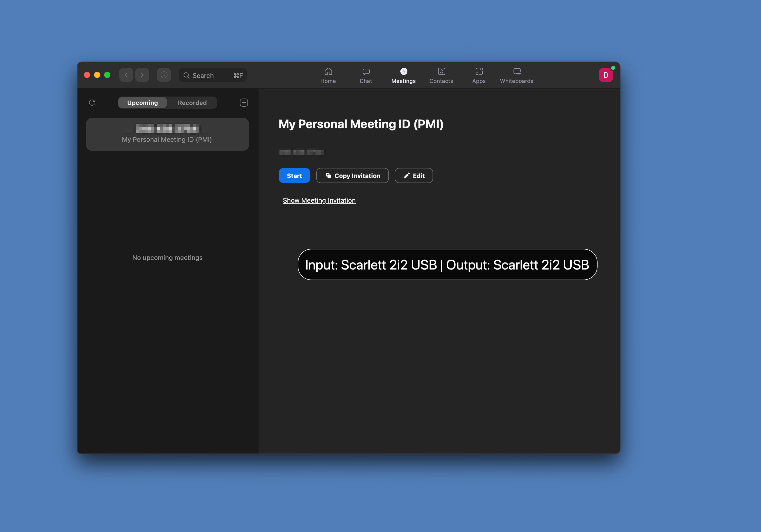Edit the personal meeting
This screenshot has height=532, width=761.
(x=414, y=175)
